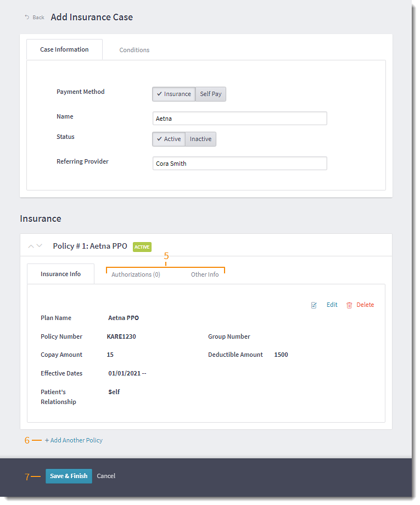420x505 pixels.
Task: Click the Patient's Relationship label
Action: (x=58, y=397)
